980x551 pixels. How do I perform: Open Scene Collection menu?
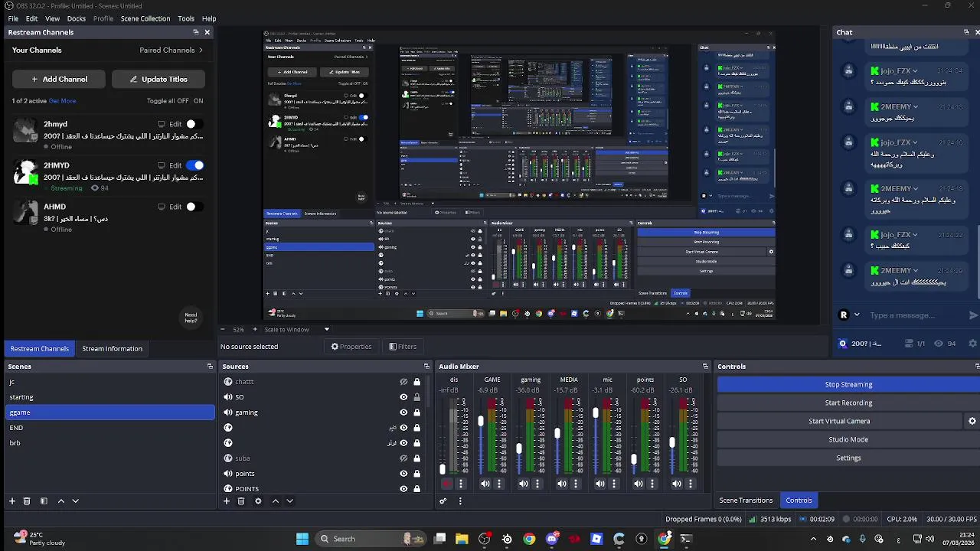coord(145,18)
